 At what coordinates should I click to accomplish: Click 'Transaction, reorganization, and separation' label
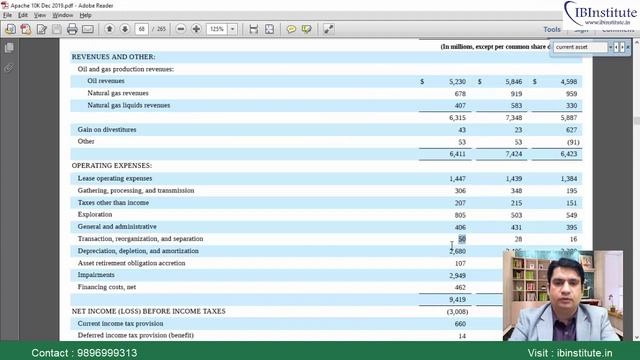pyautogui.click(x=140, y=239)
